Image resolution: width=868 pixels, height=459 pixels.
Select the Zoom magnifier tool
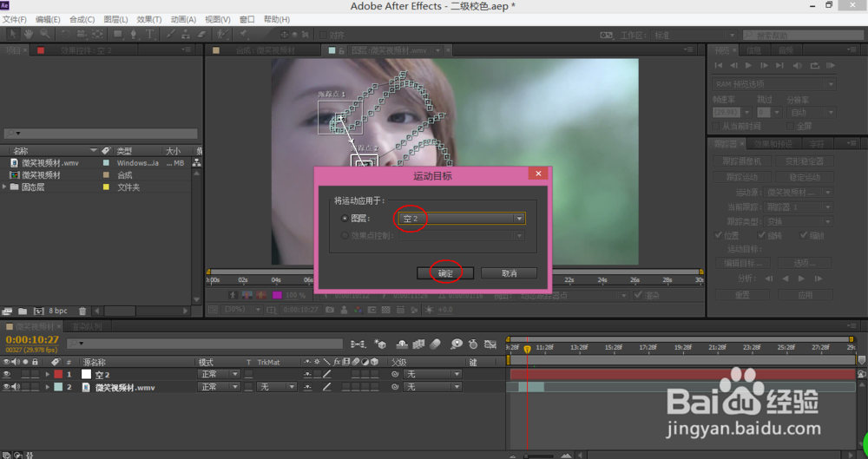pyautogui.click(x=44, y=35)
